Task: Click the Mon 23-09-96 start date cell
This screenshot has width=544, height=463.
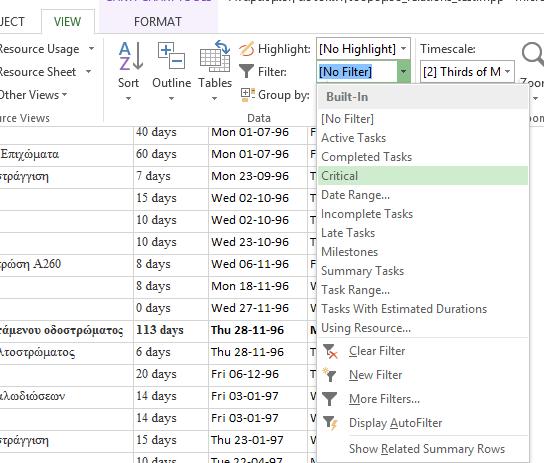Action: click(x=258, y=176)
